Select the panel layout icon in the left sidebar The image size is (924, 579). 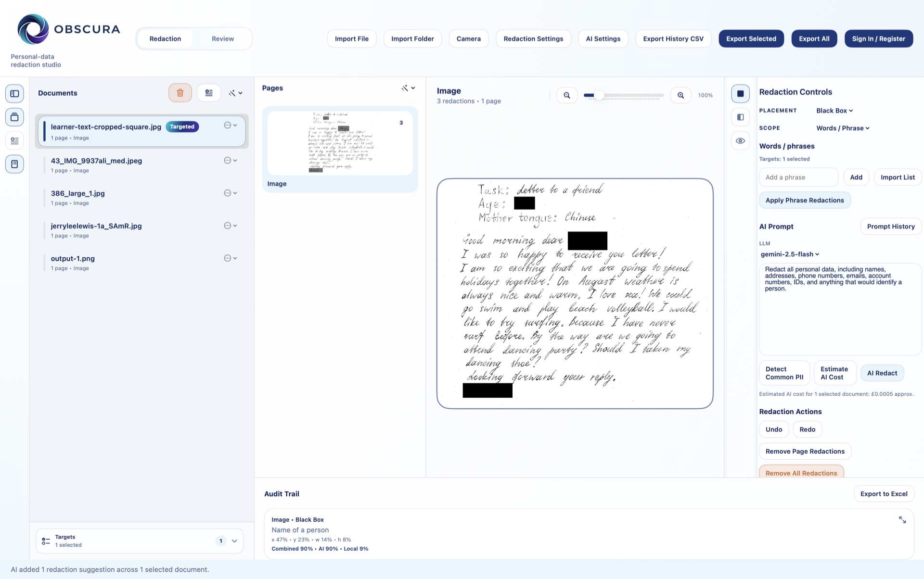[14, 93]
